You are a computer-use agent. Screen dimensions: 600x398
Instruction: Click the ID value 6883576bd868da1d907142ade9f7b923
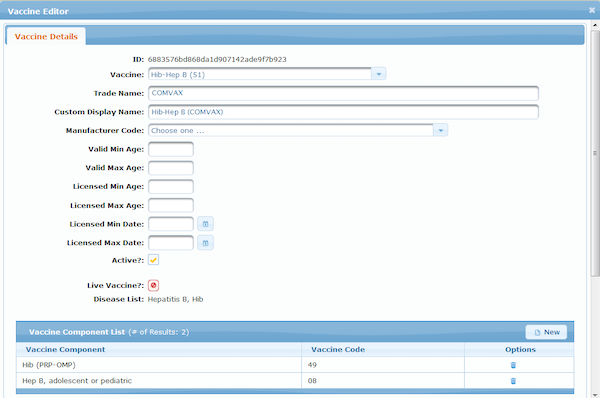(x=217, y=59)
